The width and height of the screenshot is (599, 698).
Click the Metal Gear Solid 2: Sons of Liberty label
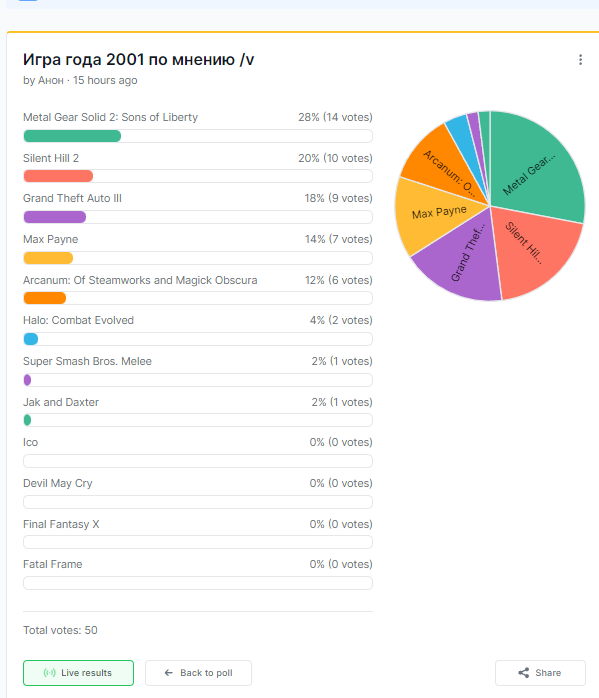pyautogui.click(x=110, y=117)
